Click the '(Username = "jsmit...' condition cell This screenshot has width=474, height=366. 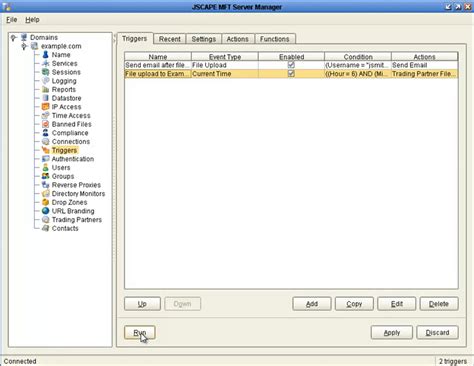[358, 65]
